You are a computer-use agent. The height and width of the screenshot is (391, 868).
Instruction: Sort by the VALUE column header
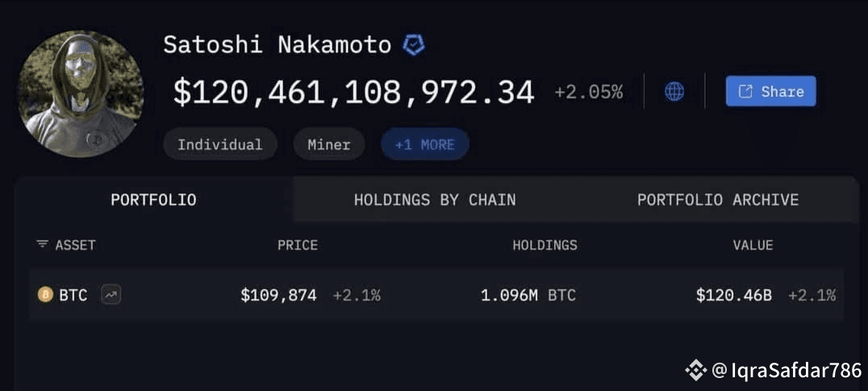(x=753, y=245)
